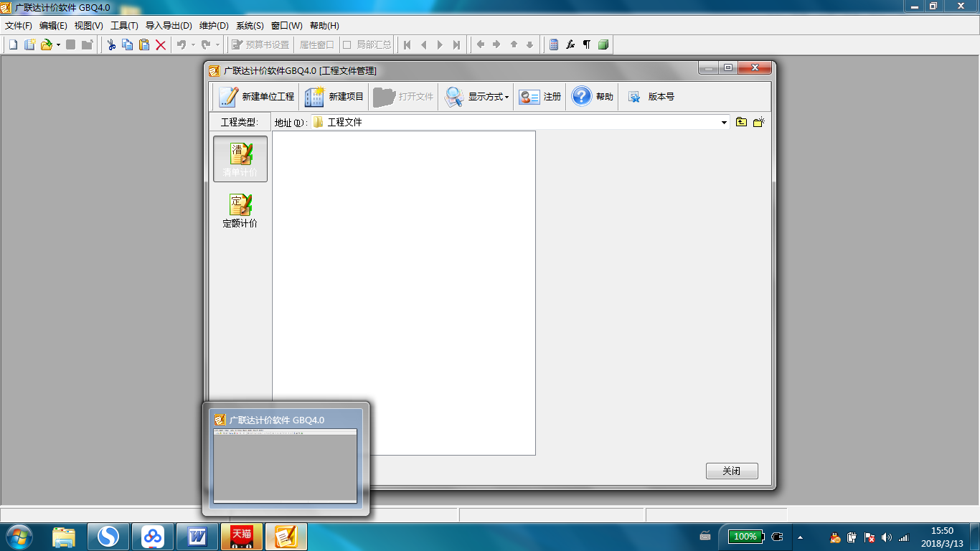Open file explorer from taskbar
Viewport: 980px width, 551px height.
[x=64, y=537]
